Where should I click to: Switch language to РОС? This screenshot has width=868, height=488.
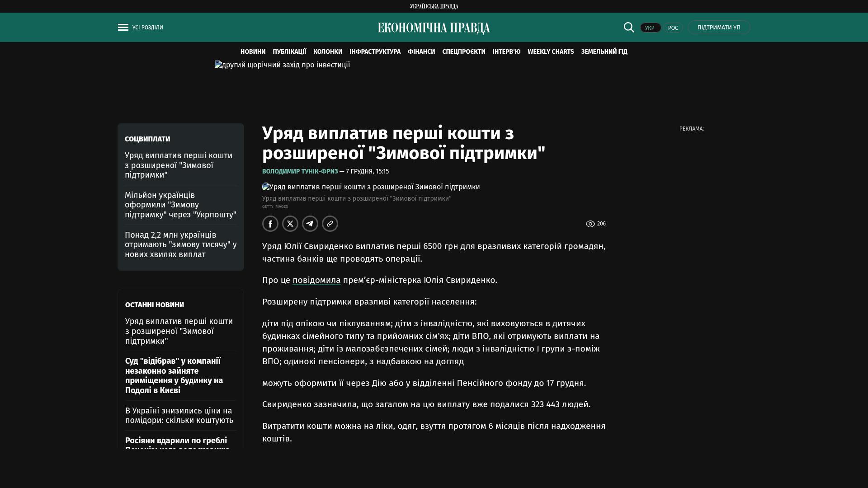coord(673,28)
